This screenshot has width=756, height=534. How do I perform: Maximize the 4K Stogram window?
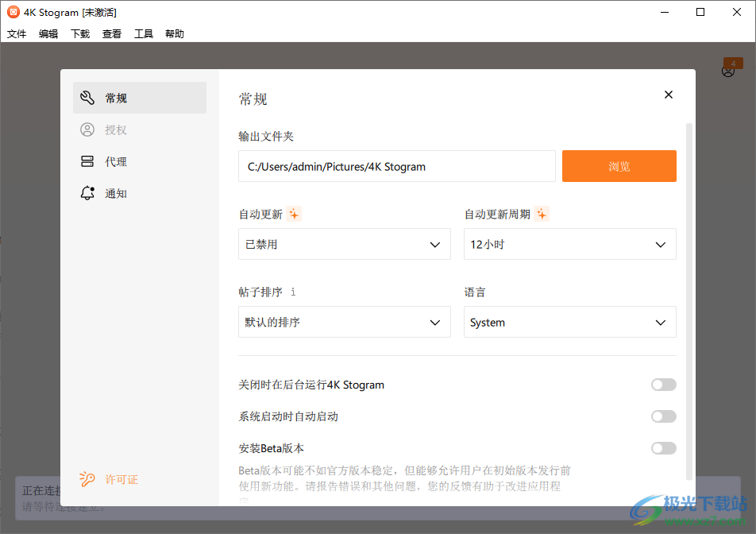pyautogui.click(x=700, y=12)
